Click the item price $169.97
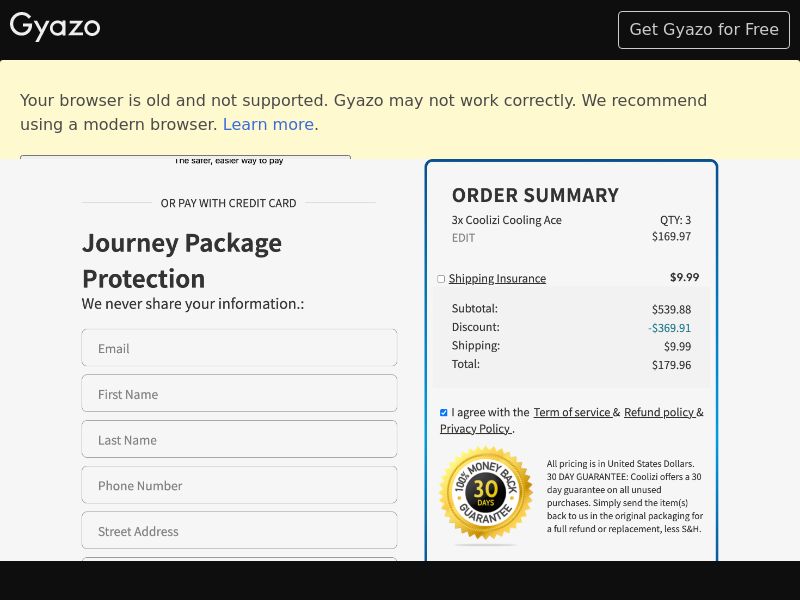Image resolution: width=800 pixels, height=600 pixels. [x=671, y=236]
